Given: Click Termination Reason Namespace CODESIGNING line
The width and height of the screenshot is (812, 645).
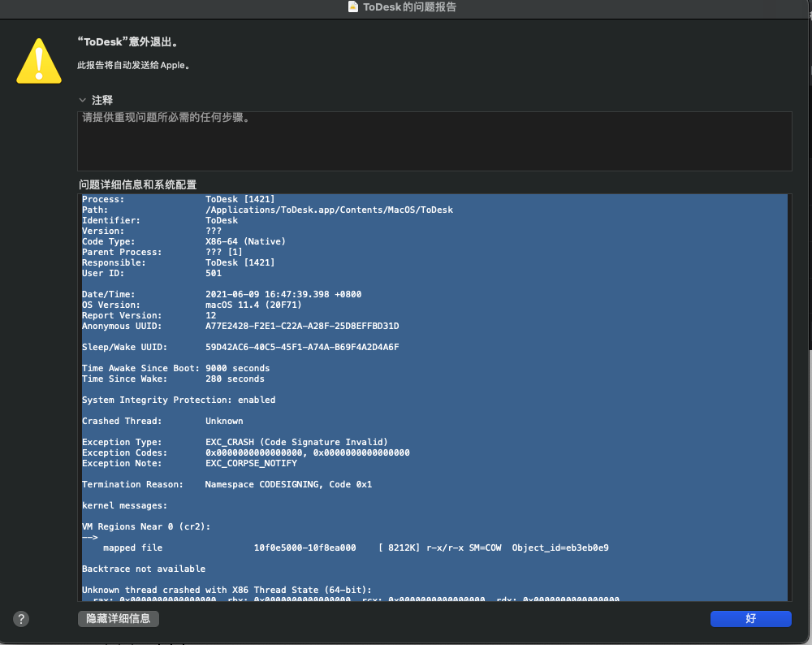Looking at the screenshot, I should (227, 484).
